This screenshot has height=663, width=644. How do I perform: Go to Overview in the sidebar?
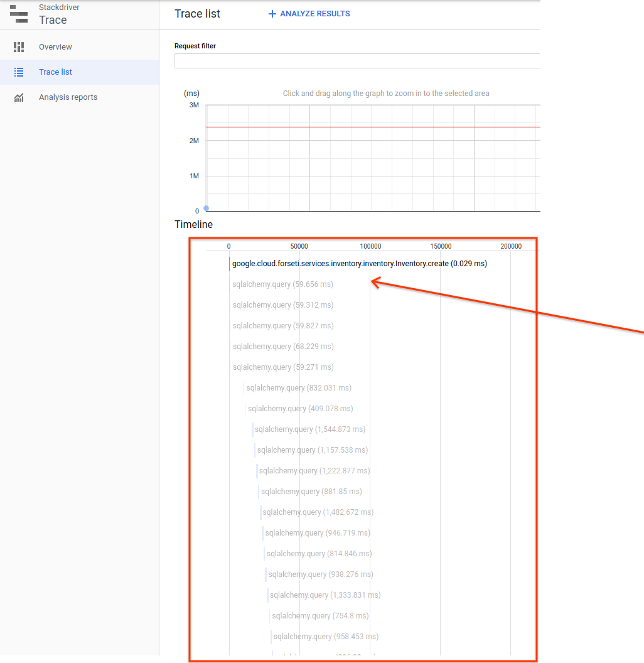pyautogui.click(x=55, y=47)
